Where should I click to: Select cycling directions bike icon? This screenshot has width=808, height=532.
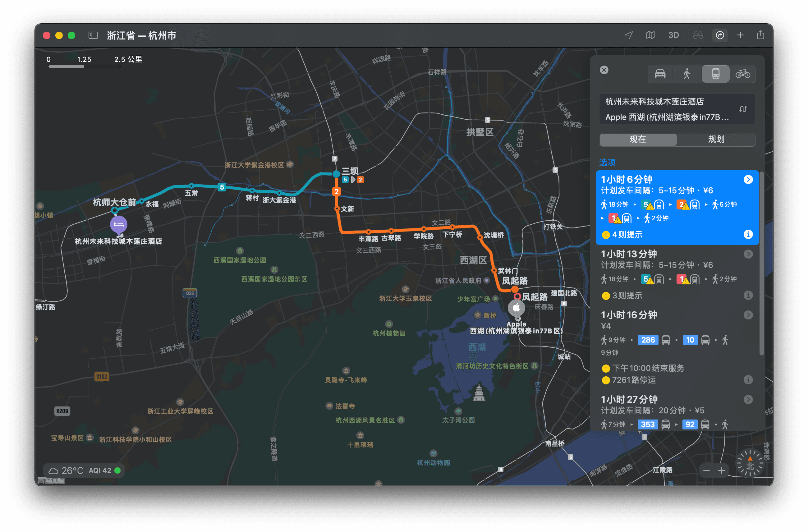(743, 74)
